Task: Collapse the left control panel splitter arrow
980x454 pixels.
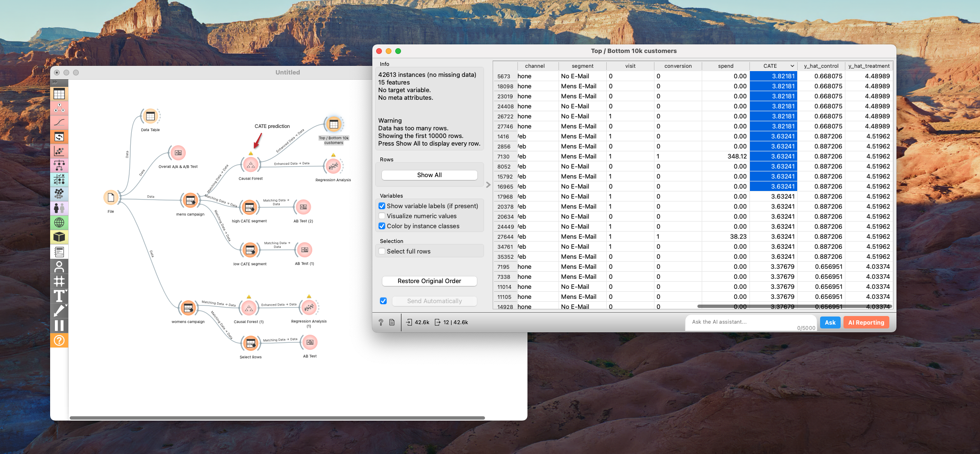Action: pos(488,185)
